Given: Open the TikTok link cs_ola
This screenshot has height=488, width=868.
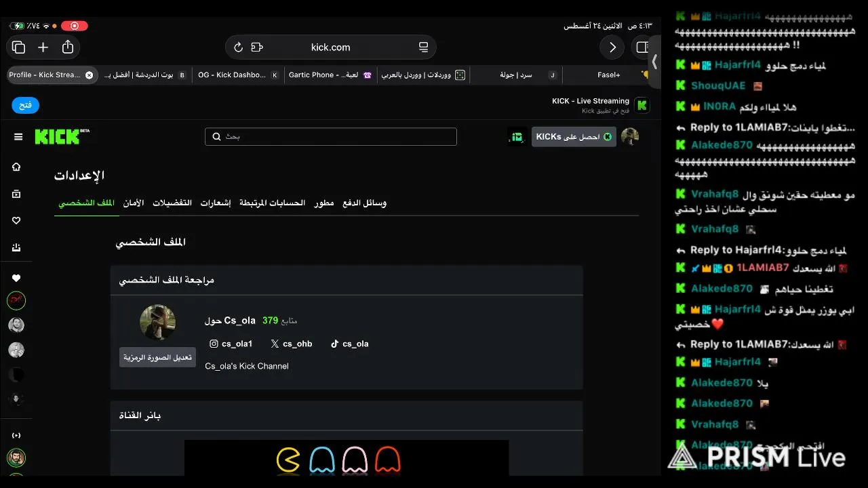Looking at the screenshot, I should [349, 344].
